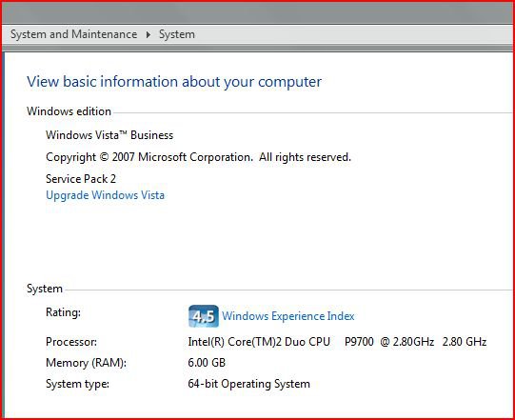
Task: Click the System type label
Action: (77, 384)
